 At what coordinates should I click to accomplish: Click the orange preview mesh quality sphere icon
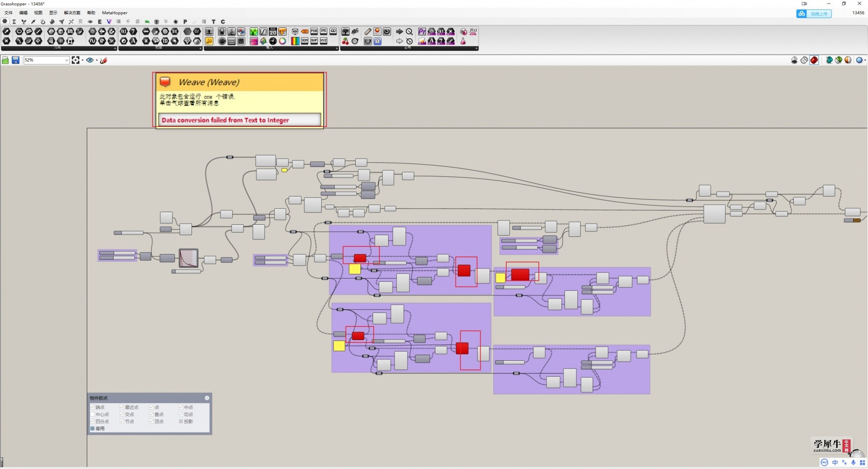click(x=848, y=60)
